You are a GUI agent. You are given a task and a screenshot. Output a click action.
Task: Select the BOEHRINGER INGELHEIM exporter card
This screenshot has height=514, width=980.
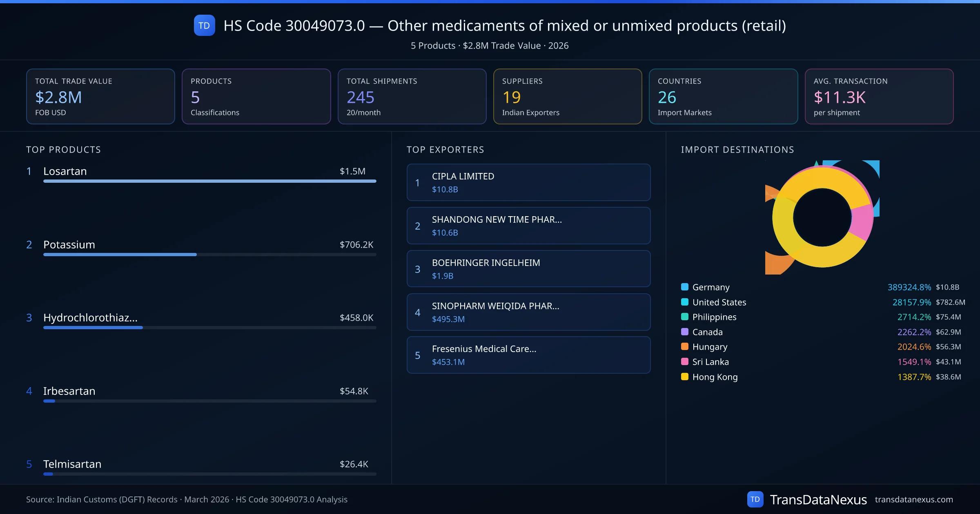tap(528, 269)
